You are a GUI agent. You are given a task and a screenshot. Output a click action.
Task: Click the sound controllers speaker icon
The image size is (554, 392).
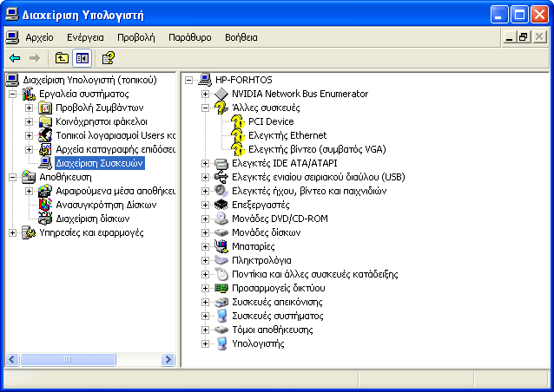221,191
